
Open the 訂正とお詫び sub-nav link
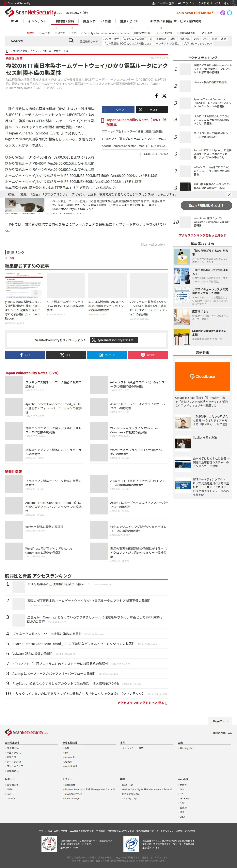[x=164, y=33]
